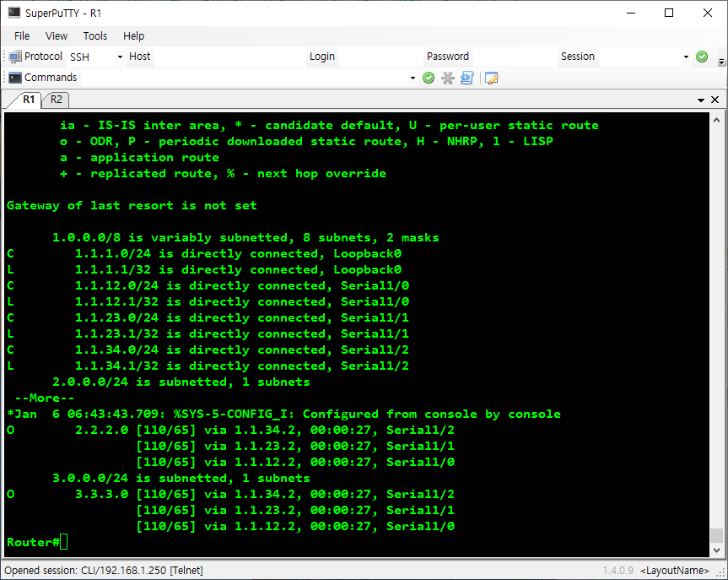728x580 pixels.
Task: Open the tab list dropdown arrow
Action: tap(701, 100)
